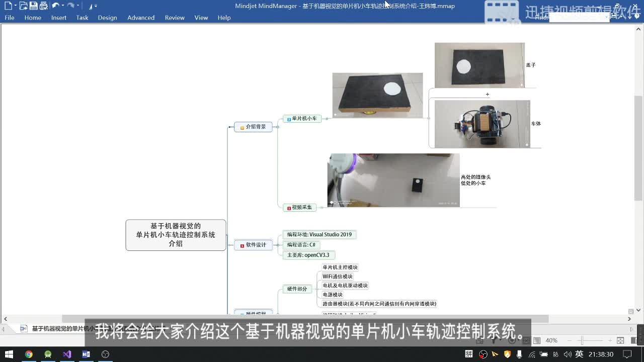
Task: Select the central topic about 单片机小车轨迹控制系统
Action: point(176,235)
